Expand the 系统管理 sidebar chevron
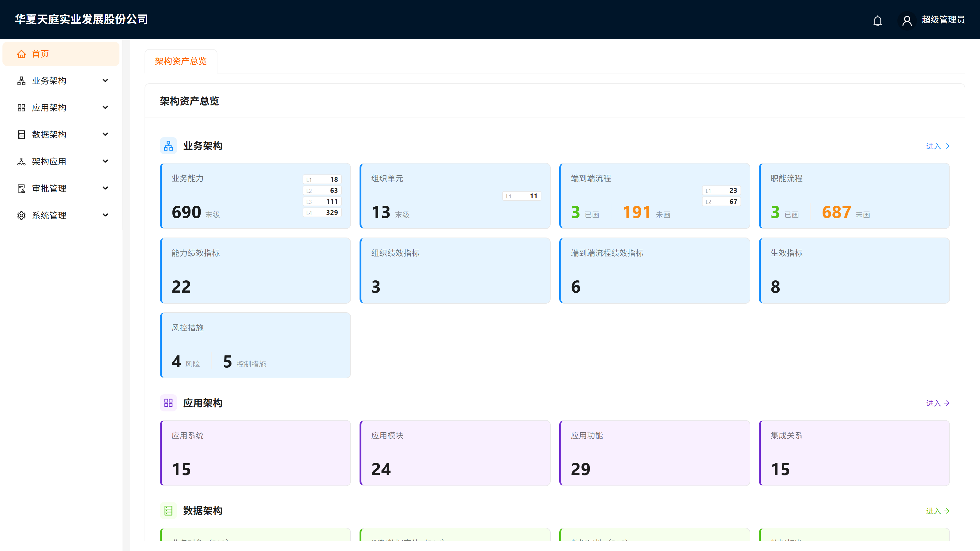Image resolution: width=980 pixels, height=551 pixels. (x=105, y=216)
